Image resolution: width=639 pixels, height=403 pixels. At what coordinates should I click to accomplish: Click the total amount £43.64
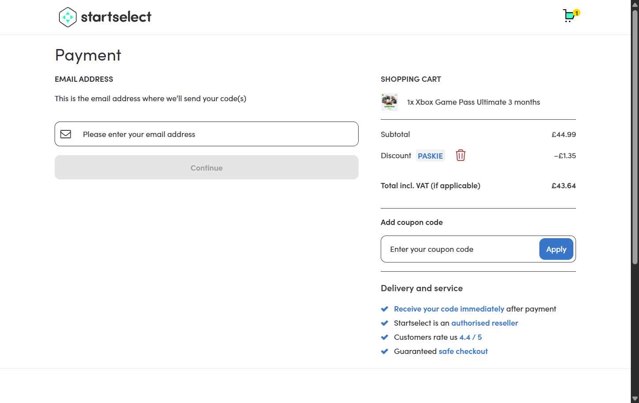(x=564, y=186)
